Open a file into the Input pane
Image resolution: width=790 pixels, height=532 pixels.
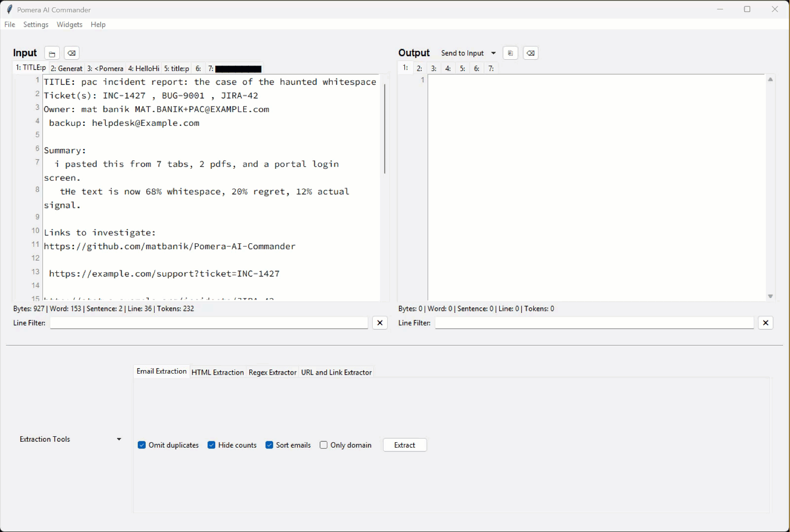(x=52, y=53)
